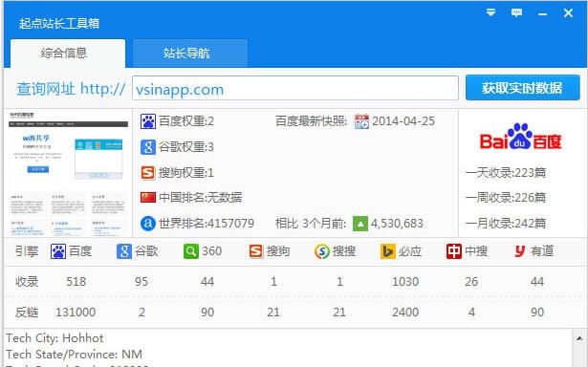Click the feedback chat bubble icon
The height and width of the screenshot is (367, 588).
pyautogui.click(x=516, y=12)
